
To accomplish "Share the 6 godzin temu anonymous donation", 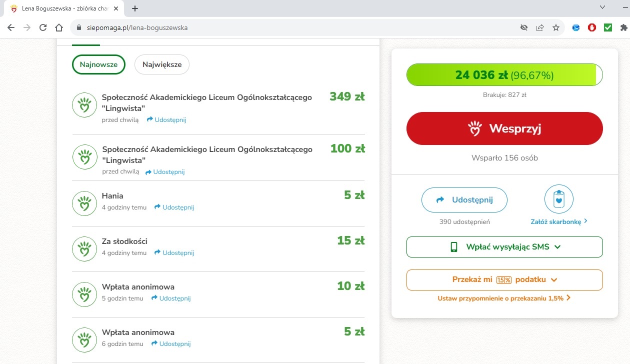I will click(x=171, y=344).
